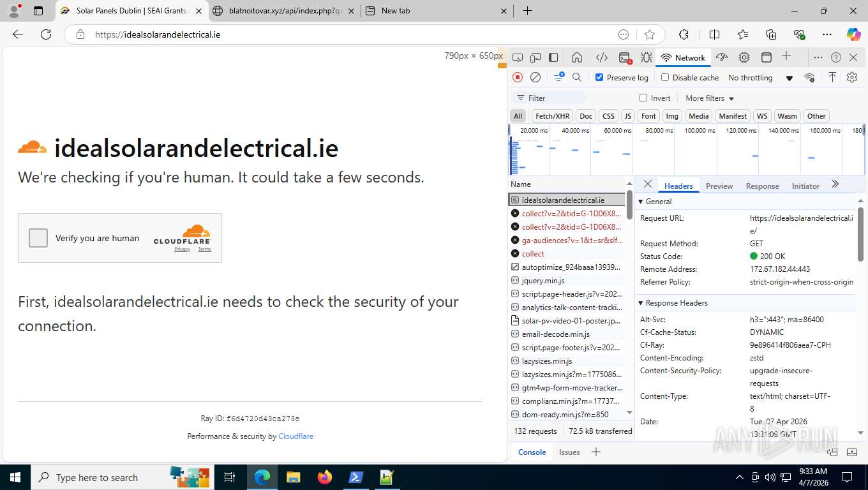Import HAR file with upload arrow

(x=832, y=77)
